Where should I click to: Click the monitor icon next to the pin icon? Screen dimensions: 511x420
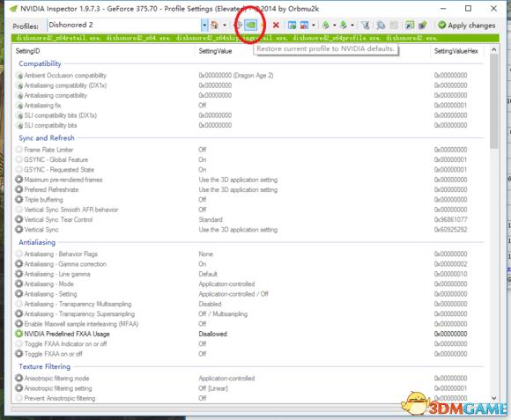[x=410, y=25]
